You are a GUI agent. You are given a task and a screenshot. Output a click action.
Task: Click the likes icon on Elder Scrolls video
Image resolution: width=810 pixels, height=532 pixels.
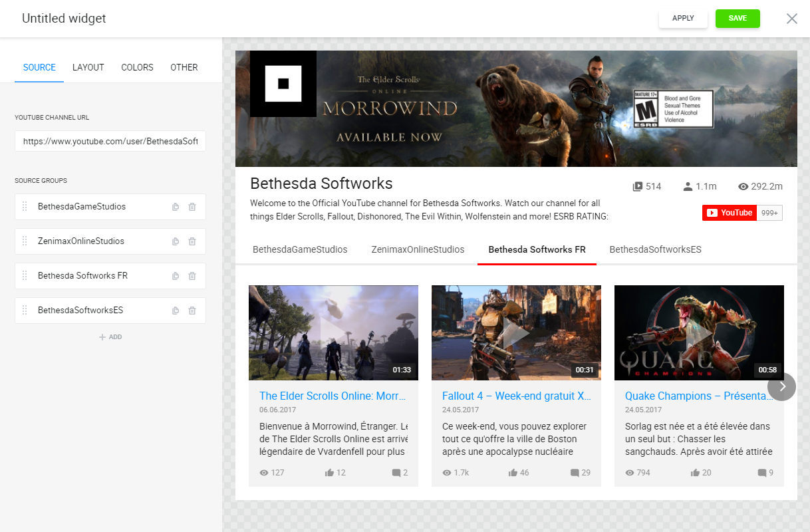pyautogui.click(x=329, y=473)
